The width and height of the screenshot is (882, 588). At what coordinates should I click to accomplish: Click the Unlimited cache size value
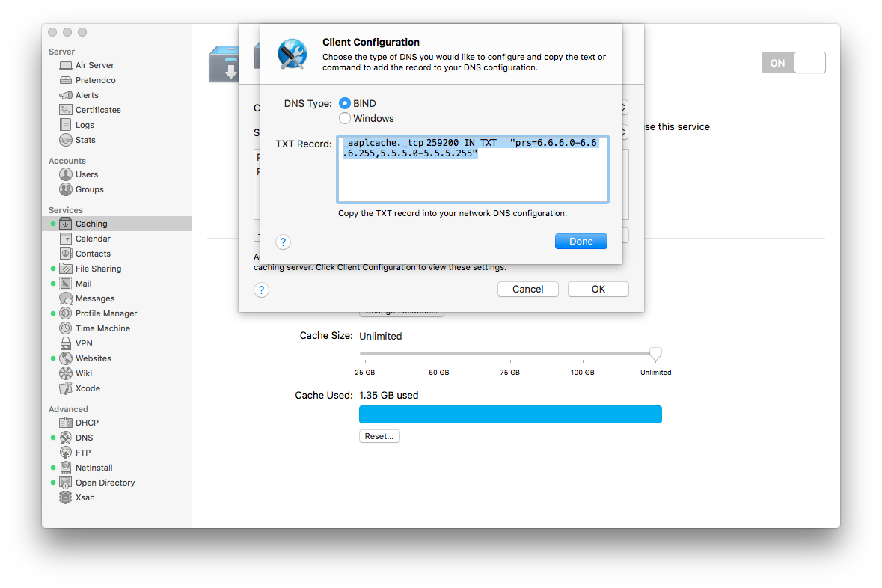tap(381, 336)
